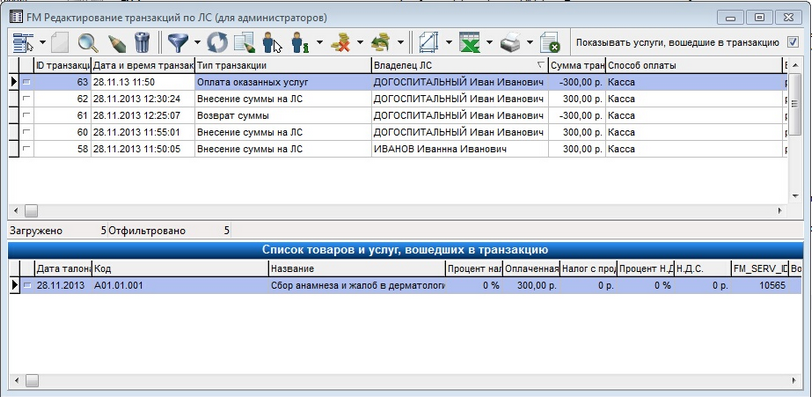Open the dropdown beside the filter funnel

point(197,42)
